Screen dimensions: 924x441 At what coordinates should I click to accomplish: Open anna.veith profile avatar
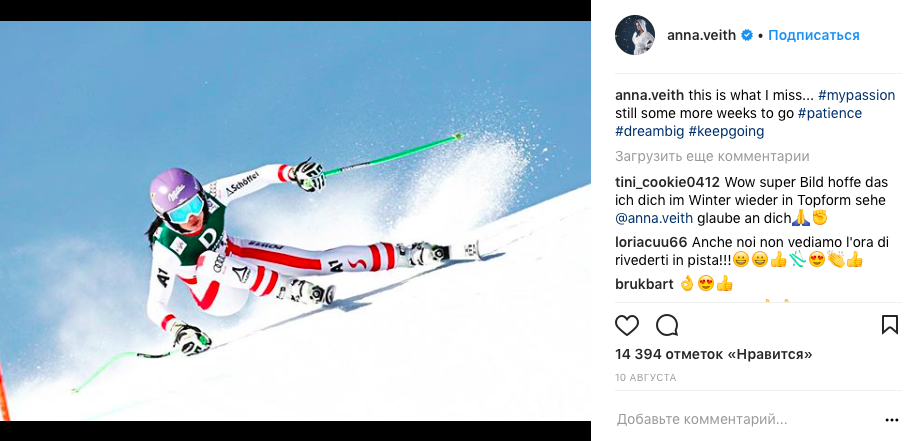coord(635,35)
